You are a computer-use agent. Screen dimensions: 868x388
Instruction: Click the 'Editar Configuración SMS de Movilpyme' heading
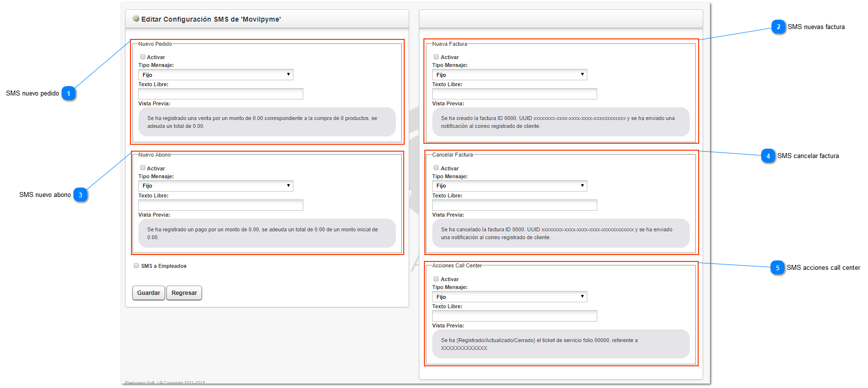pos(211,19)
